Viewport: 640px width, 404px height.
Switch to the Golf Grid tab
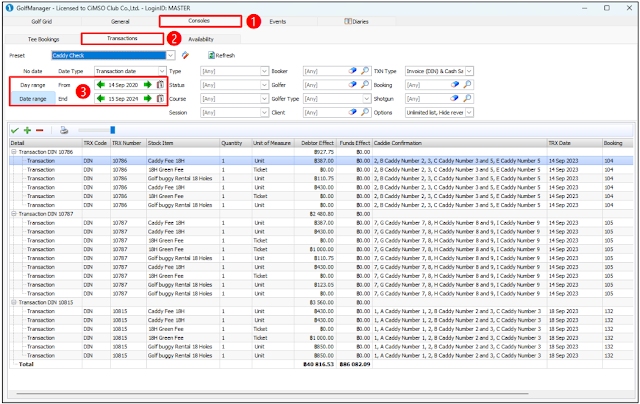42,22
